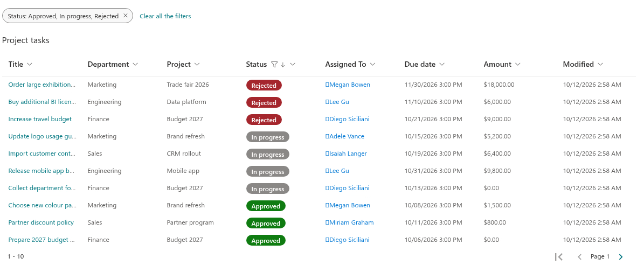Click Megan Bowen in Trade fair 2026 row

click(x=348, y=85)
